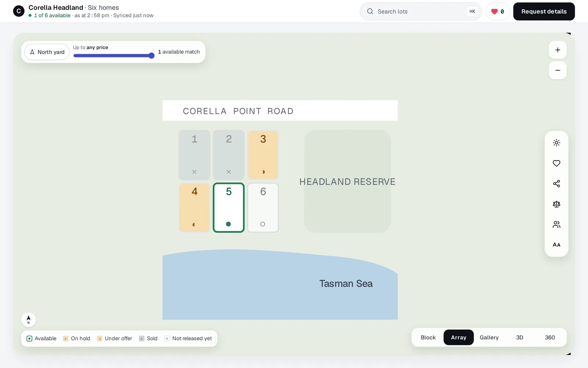Zoom in on the site map

pos(557,50)
